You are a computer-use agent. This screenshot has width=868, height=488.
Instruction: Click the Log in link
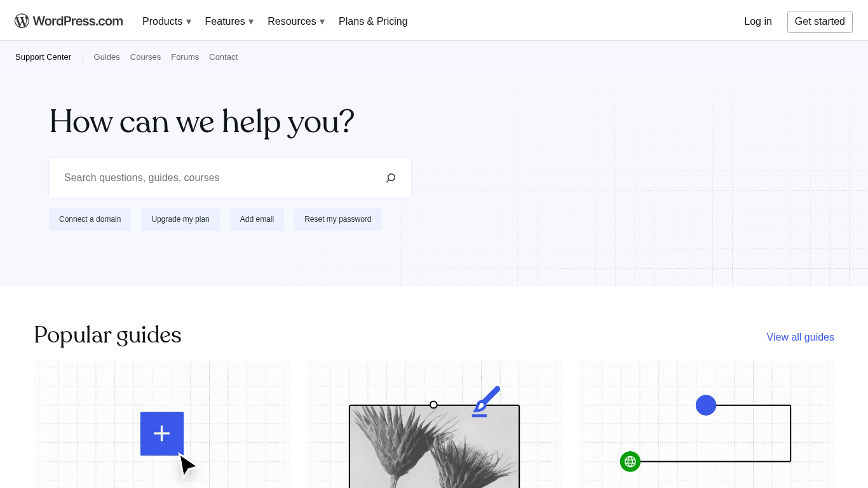click(x=757, y=22)
